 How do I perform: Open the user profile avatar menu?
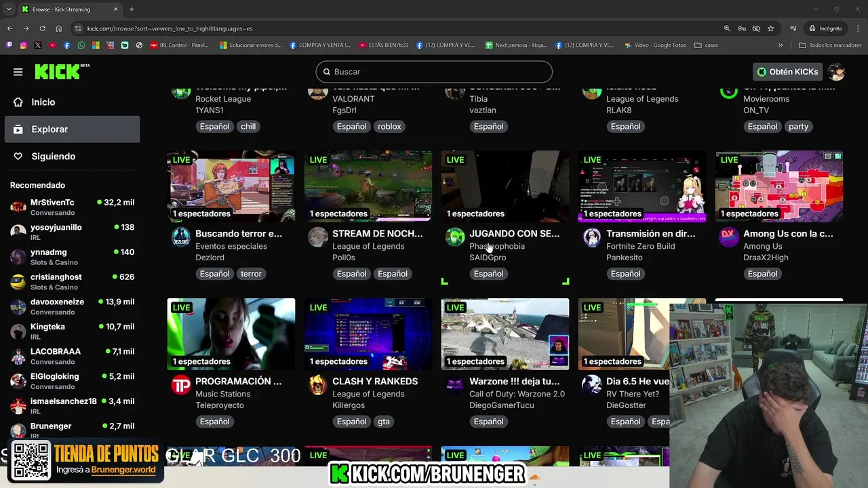click(837, 72)
